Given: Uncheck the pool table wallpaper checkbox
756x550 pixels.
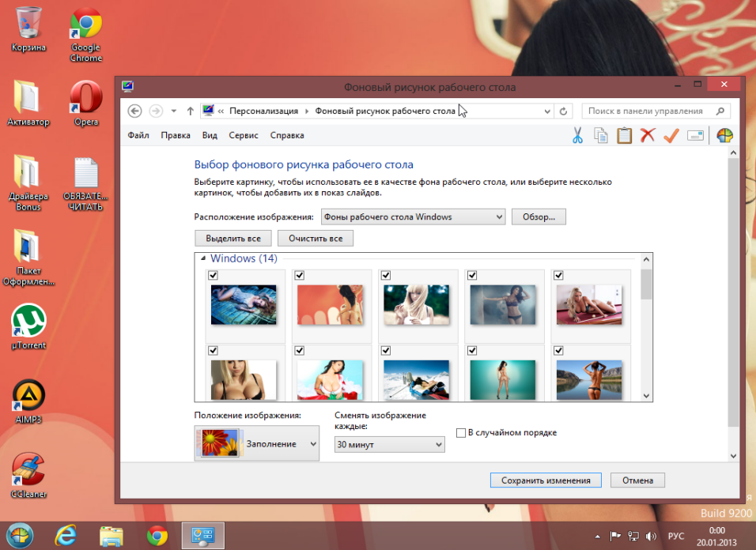Looking at the screenshot, I should pyautogui.click(x=558, y=275).
